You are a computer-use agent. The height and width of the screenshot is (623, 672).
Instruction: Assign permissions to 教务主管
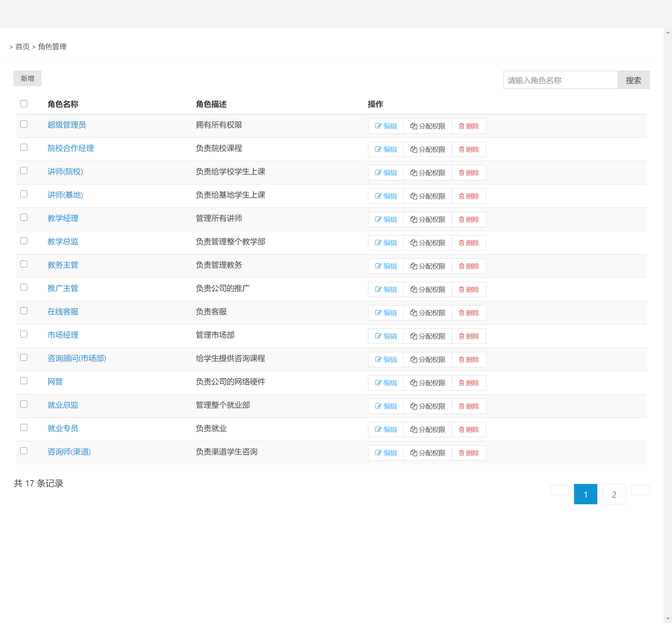tap(428, 266)
